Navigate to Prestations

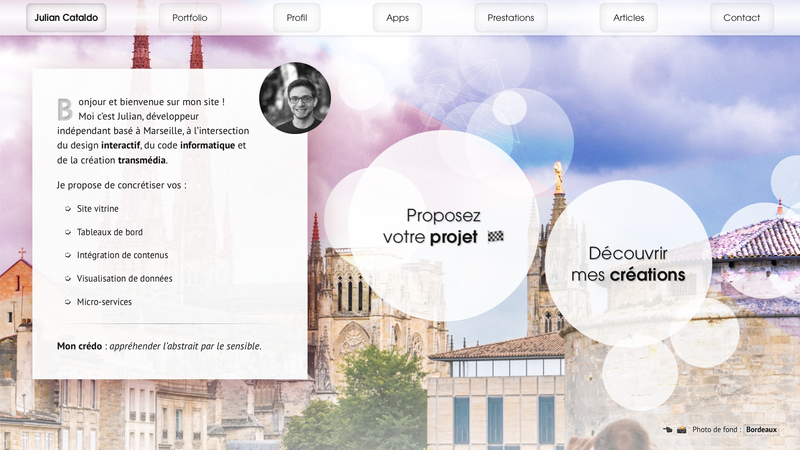pos(510,17)
